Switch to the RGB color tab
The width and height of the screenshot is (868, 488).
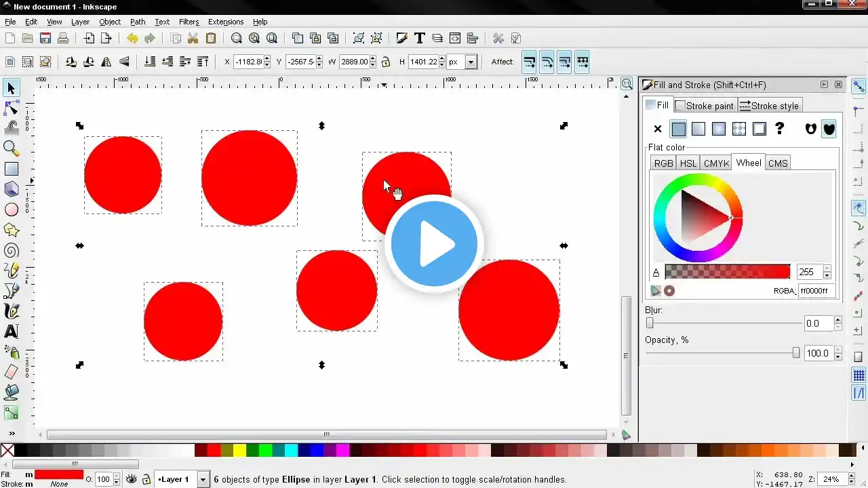point(663,163)
